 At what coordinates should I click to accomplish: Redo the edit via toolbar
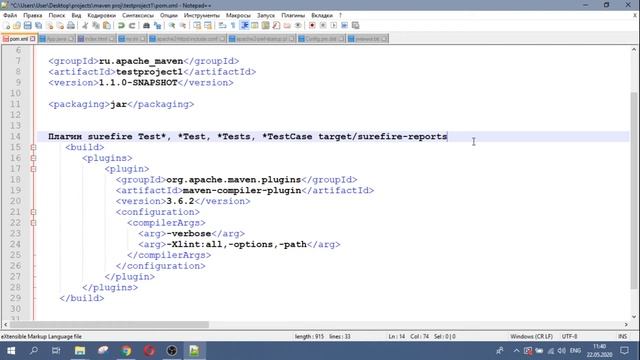click(x=132, y=26)
